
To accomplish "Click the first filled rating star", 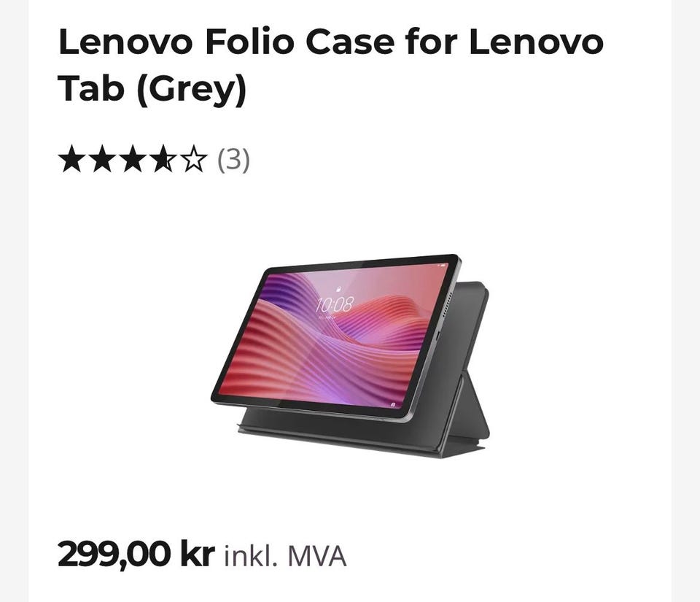I will (71, 158).
